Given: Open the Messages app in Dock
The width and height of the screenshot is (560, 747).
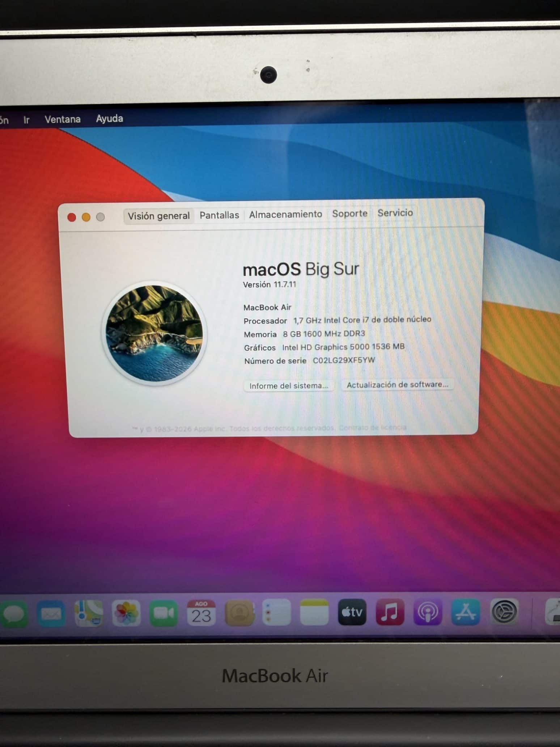Looking at the screenshot, I should [13, 614].
